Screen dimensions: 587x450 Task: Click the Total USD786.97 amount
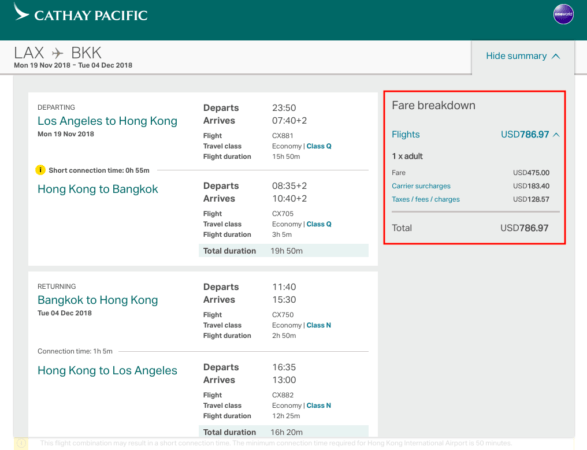524,228
